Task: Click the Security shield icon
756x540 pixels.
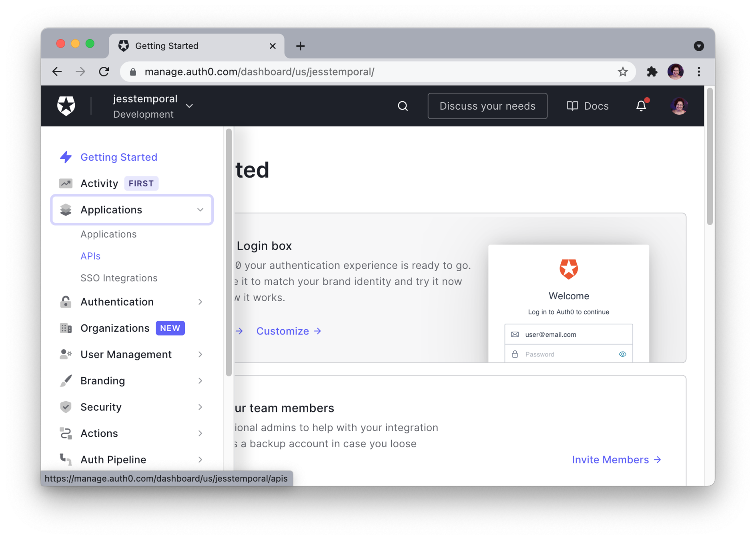Action: (66, 407)
